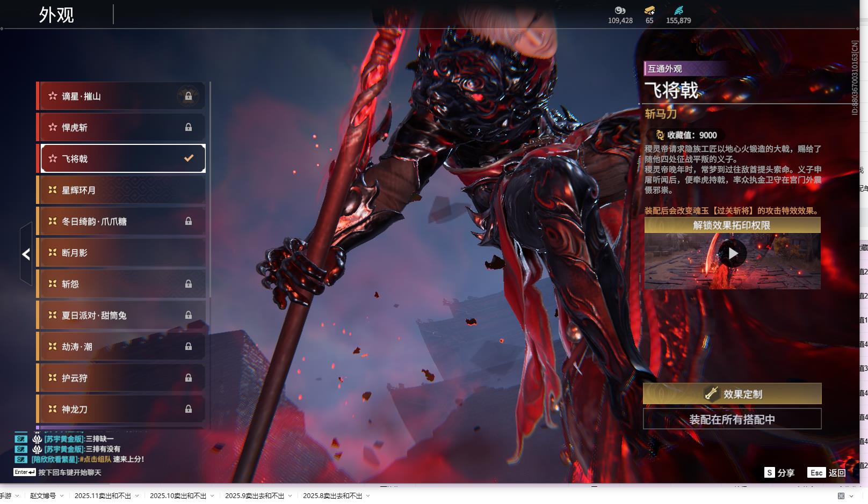Click the star icon beside 摘星·摧山
This screenshot has width=868, height=504.
pos(53,96)
